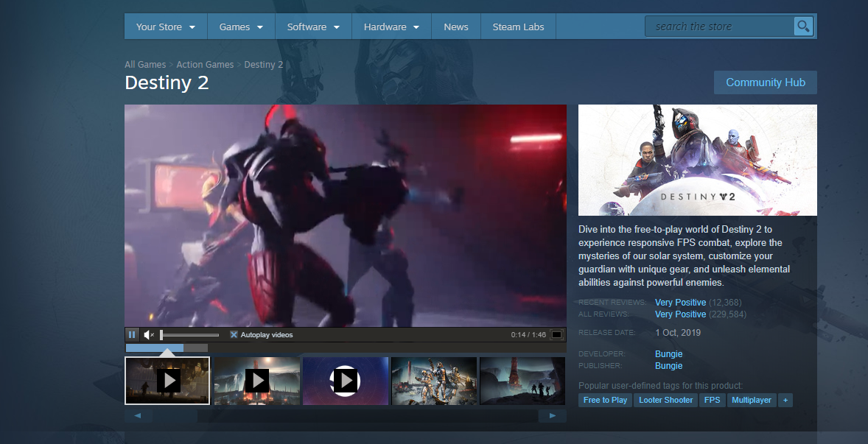Click the search magnifier icon

click(803, 26)
